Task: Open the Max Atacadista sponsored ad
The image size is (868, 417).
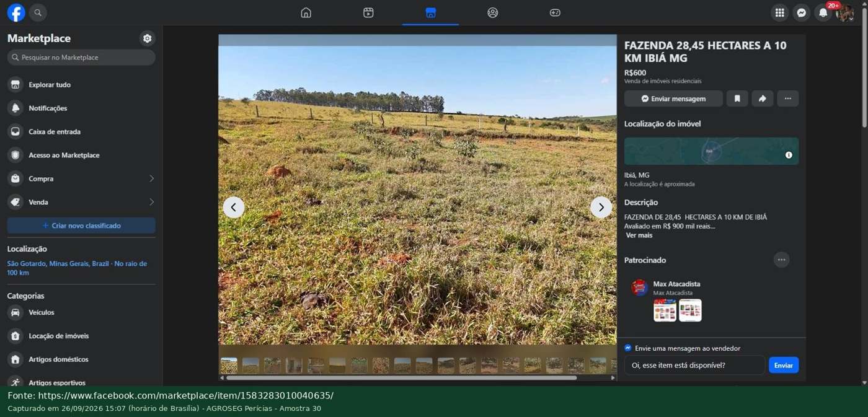Action: [x=711, y=302]
